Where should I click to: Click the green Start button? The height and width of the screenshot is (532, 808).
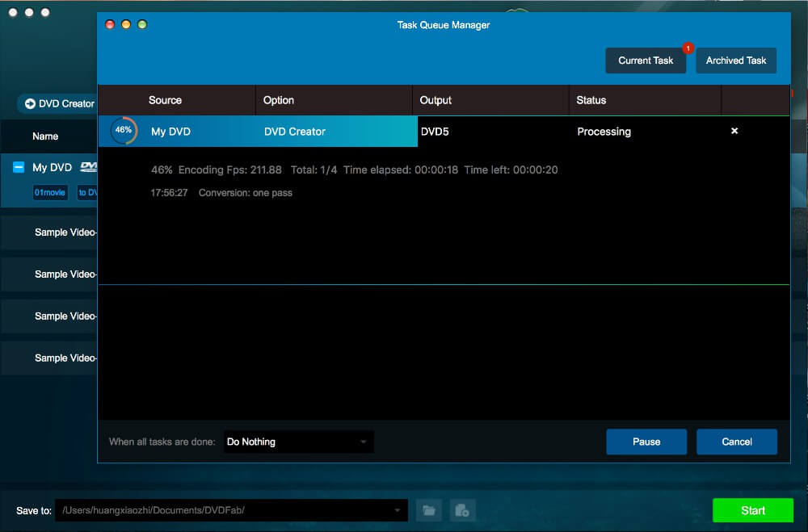(x=752, y=510)
